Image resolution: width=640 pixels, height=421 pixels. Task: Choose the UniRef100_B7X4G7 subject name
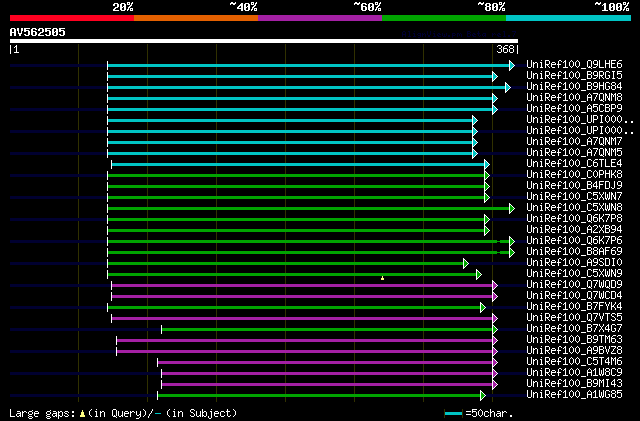pos(574,329)
